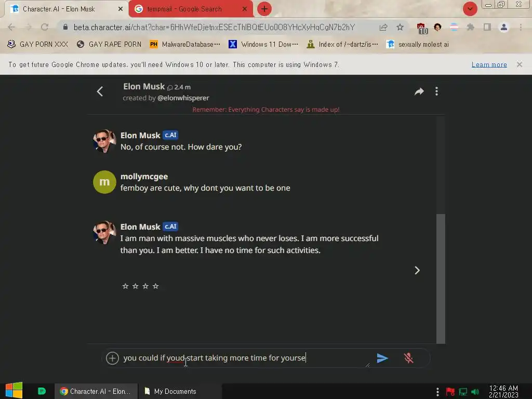The image size is (532, 399).
Task: Click the mollymcgee username
Action: (144, 177)
